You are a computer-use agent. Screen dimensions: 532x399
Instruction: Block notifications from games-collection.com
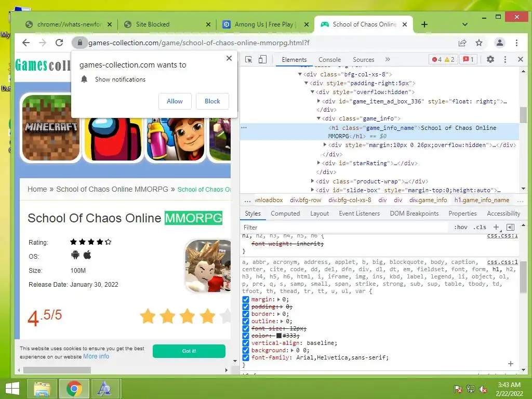tap(212, 101)
